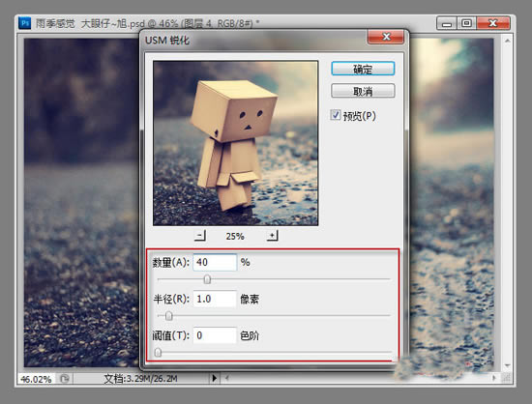Click the threshold slider handle
Viewport: 532px width, 404px height.
158,353
